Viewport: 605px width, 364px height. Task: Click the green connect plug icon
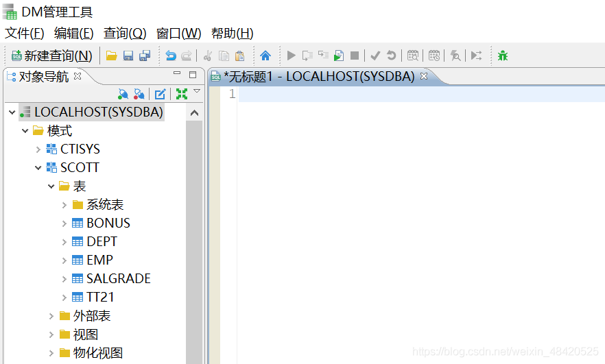[x=123, y=94]
